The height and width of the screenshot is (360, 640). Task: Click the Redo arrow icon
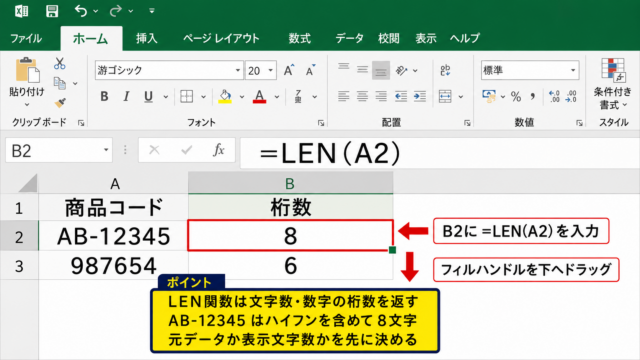(116, 11)
